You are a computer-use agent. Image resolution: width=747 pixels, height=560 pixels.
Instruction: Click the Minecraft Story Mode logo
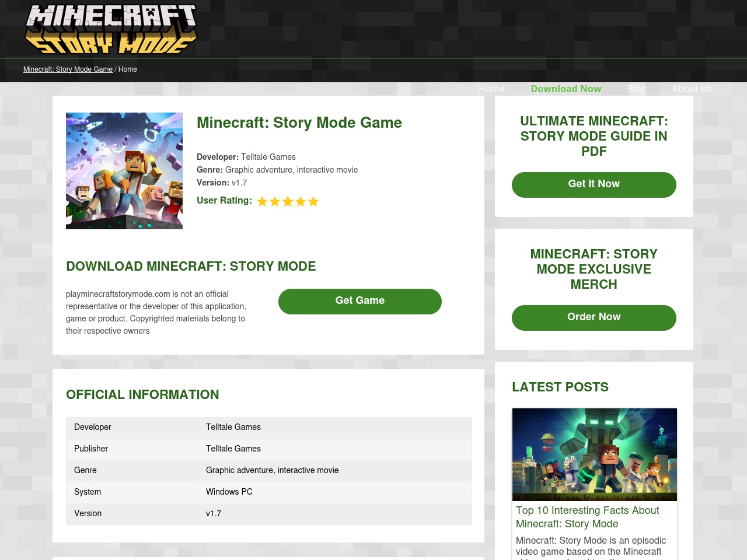[111, 30]
